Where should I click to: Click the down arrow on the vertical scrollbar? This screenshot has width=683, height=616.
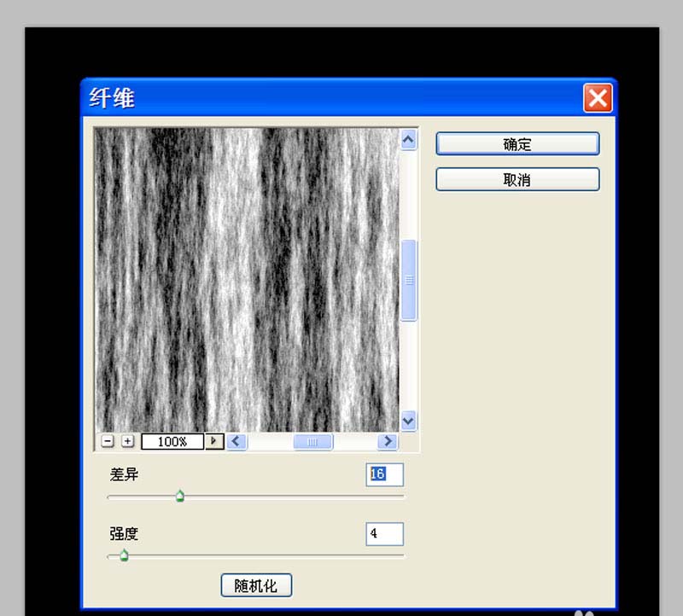(409, 421)
